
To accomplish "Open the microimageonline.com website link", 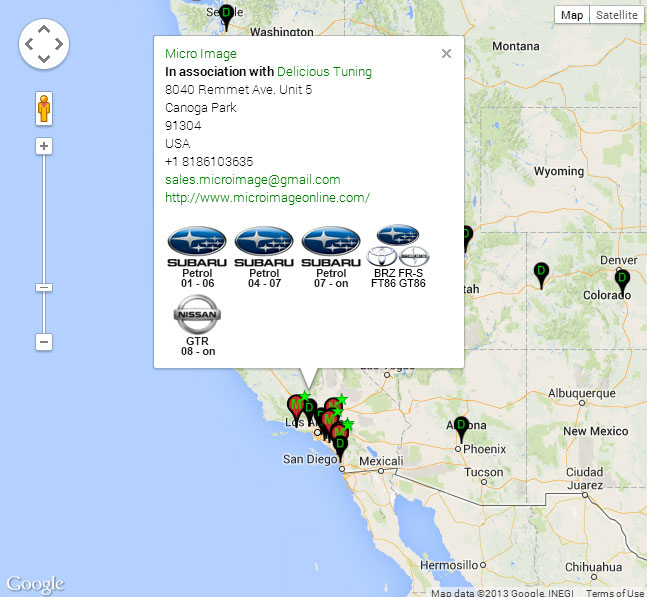I will click(267, 198).
